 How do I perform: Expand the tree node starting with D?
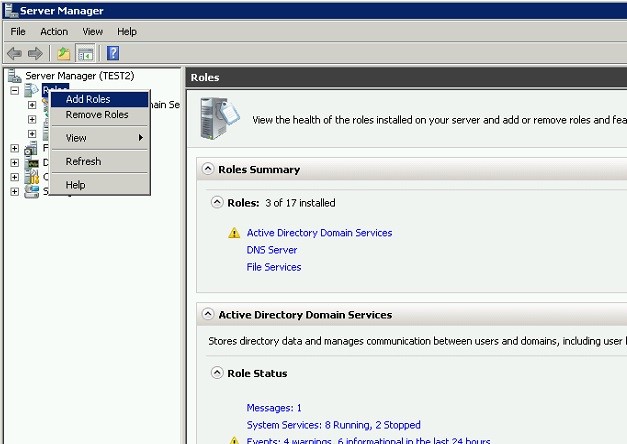14,163
